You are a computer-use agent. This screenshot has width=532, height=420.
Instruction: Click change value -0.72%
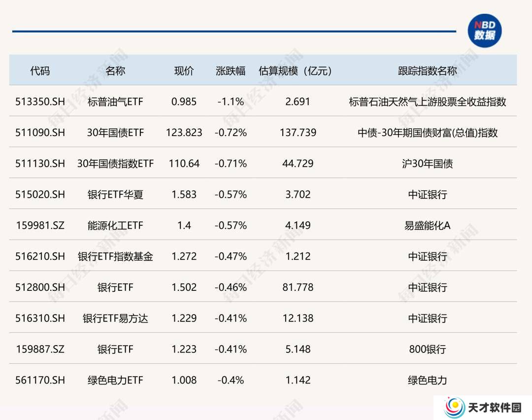tap(231, 133)
